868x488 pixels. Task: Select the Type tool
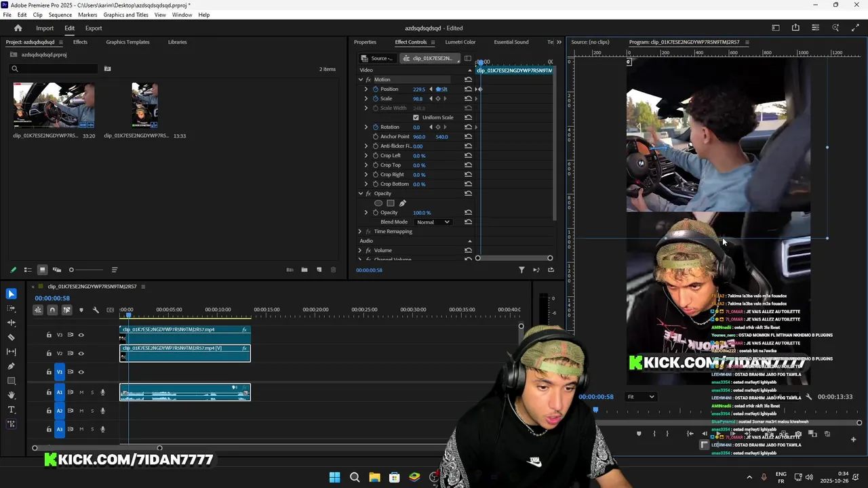pos(11,409)
